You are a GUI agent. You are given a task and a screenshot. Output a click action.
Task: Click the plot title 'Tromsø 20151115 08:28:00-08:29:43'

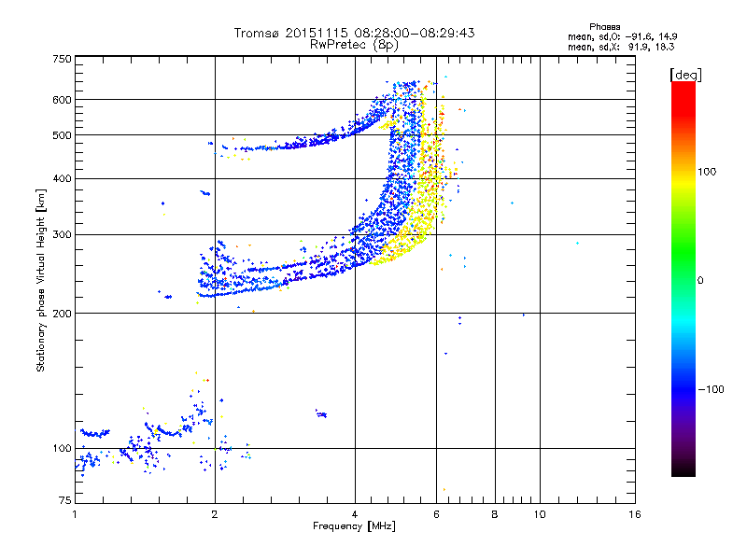(x=354, y=33)
